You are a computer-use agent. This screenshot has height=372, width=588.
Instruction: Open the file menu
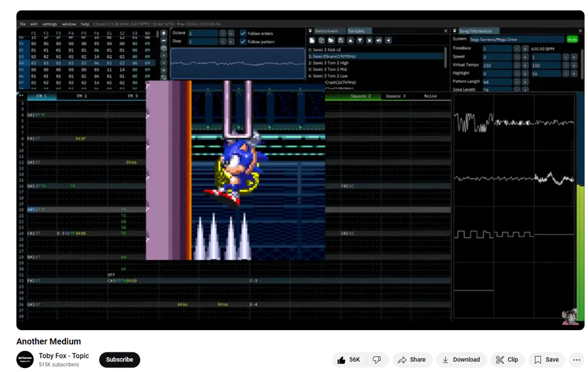coord(22,24)
